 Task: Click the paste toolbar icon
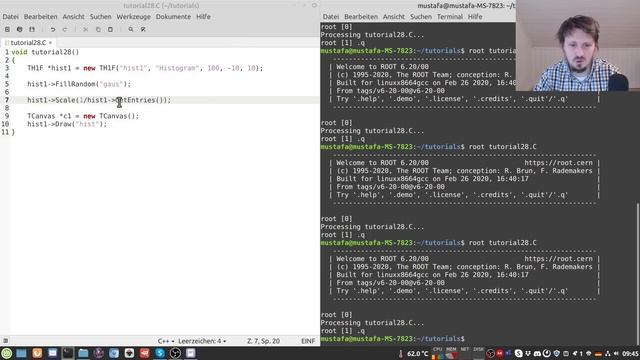110,29
